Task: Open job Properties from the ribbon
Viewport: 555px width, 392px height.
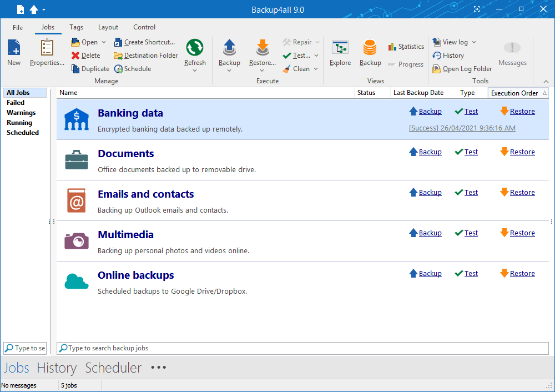Action: (x=47, y=53)
